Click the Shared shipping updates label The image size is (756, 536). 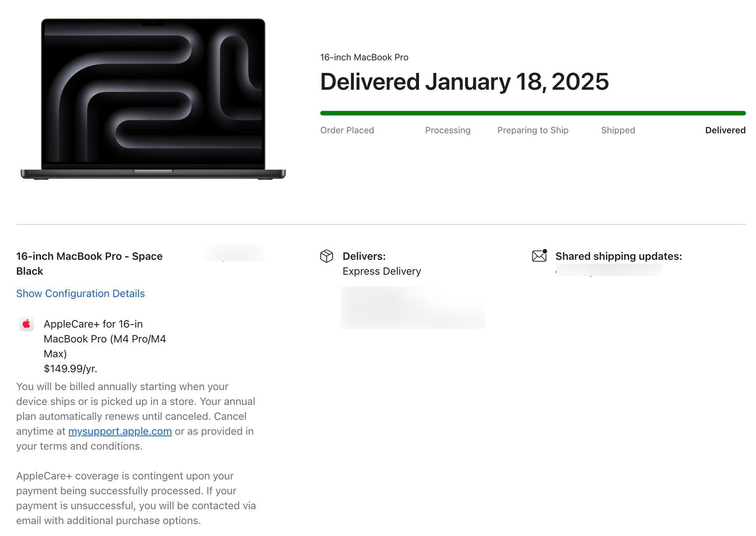619,256
